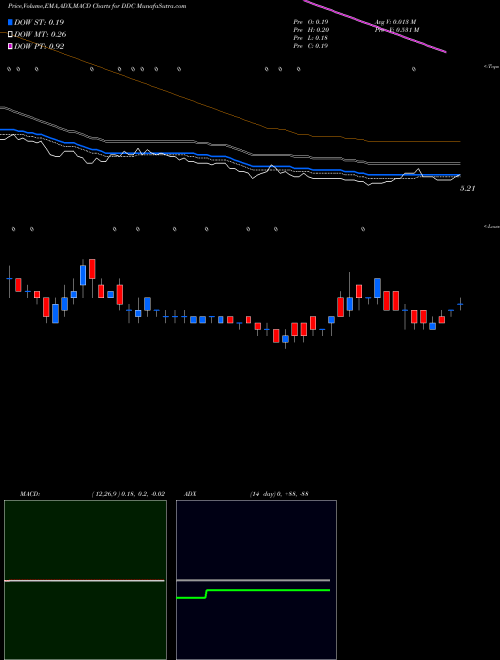Click the ADX (14 day) parameter values

point(279,494)
